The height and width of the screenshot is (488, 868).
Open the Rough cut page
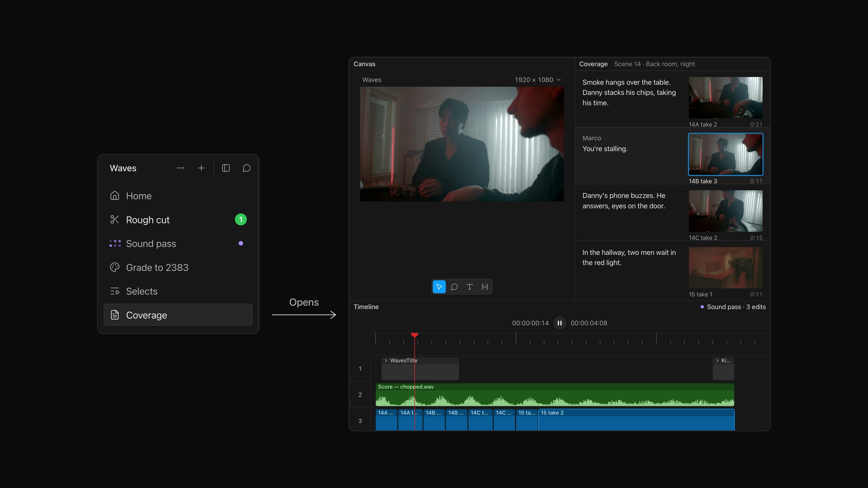(x=178, y=220)
